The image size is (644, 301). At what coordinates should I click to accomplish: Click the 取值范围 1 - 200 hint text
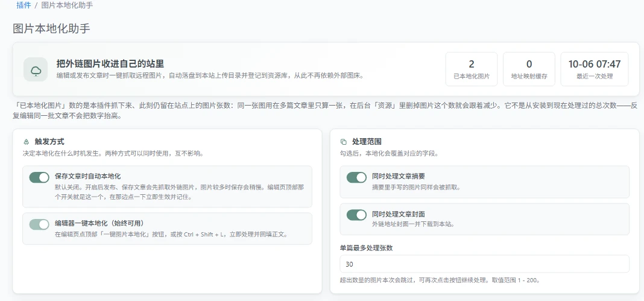point(515,280)
